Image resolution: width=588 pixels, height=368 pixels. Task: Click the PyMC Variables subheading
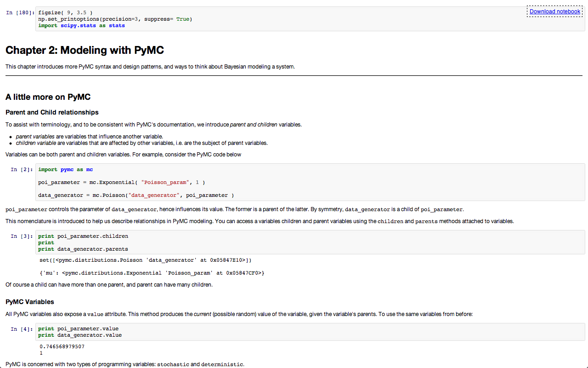coord(30,302)
